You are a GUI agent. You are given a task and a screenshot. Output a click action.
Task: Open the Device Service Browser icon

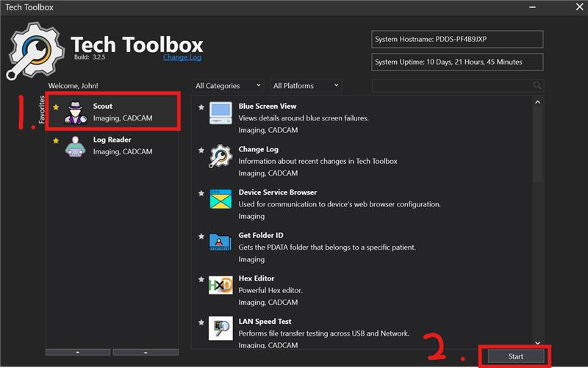(220, 199)
